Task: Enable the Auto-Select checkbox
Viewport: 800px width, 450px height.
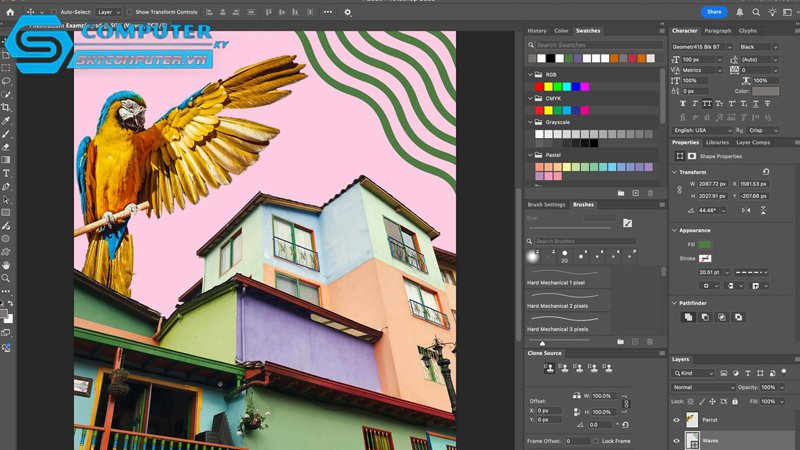Action: (x=54, y=12)
